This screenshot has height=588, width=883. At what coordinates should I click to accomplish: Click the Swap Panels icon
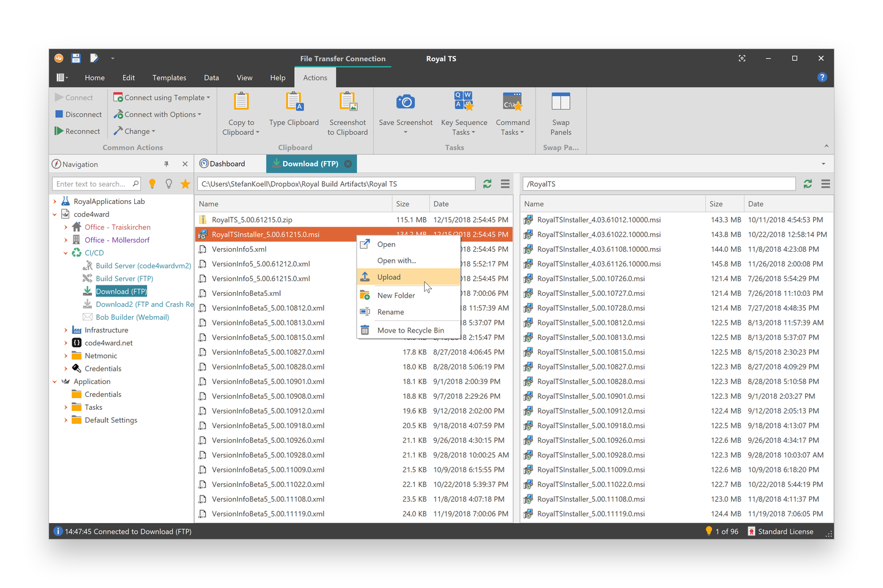click(x=560, y=101)
